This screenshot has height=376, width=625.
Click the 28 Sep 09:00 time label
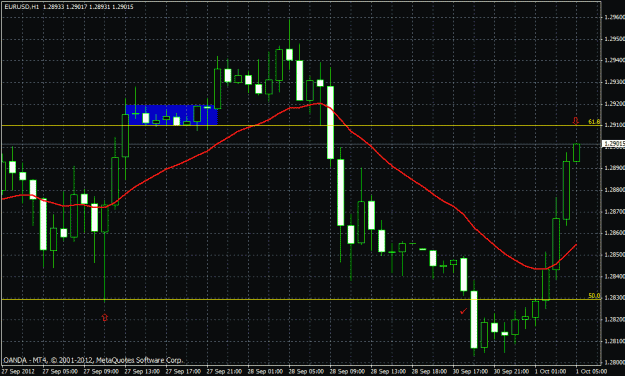347,371
